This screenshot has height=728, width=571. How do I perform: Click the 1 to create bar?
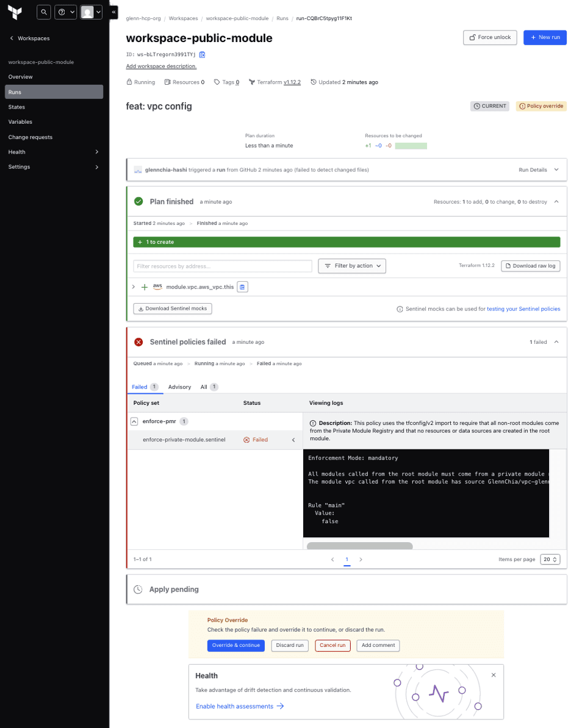[x=347, y=242]
